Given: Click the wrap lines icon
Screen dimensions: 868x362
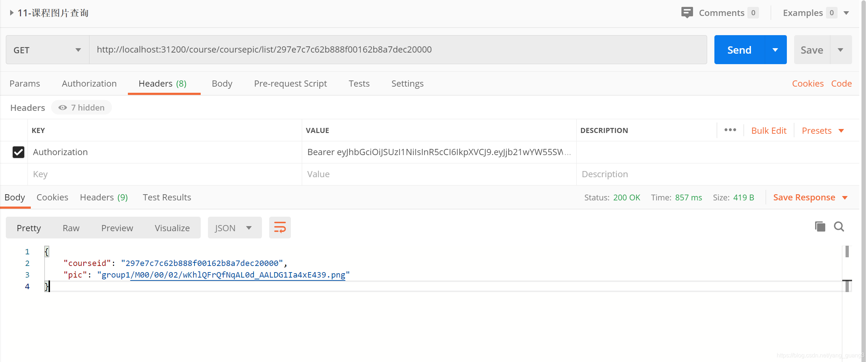Looking at the screenshot, I should tap(280, 228).
